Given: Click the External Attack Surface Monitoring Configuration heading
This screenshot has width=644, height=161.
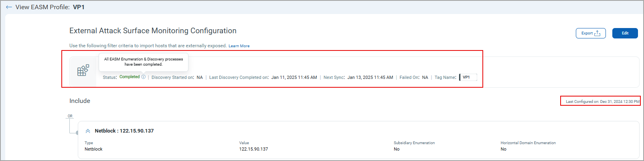Looking at the screenshot, I should pyautogui.click(x=153, y=31).
